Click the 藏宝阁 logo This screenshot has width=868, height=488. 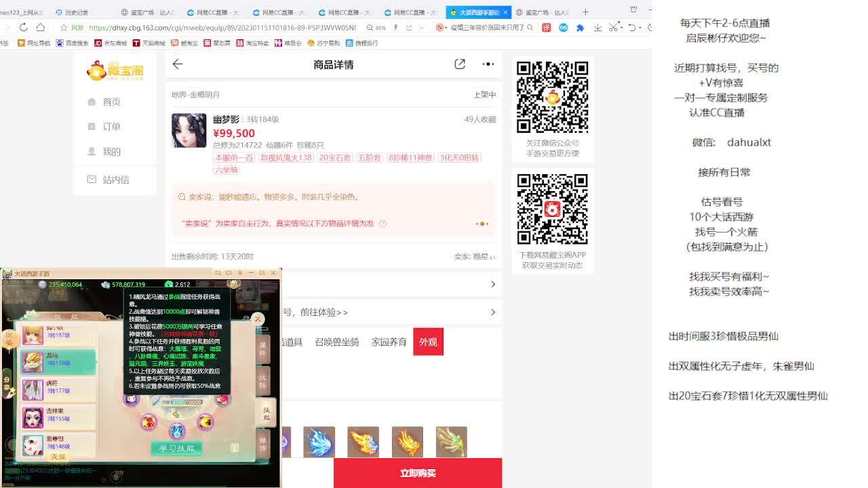pyautogui.click(x=115, y=70)
